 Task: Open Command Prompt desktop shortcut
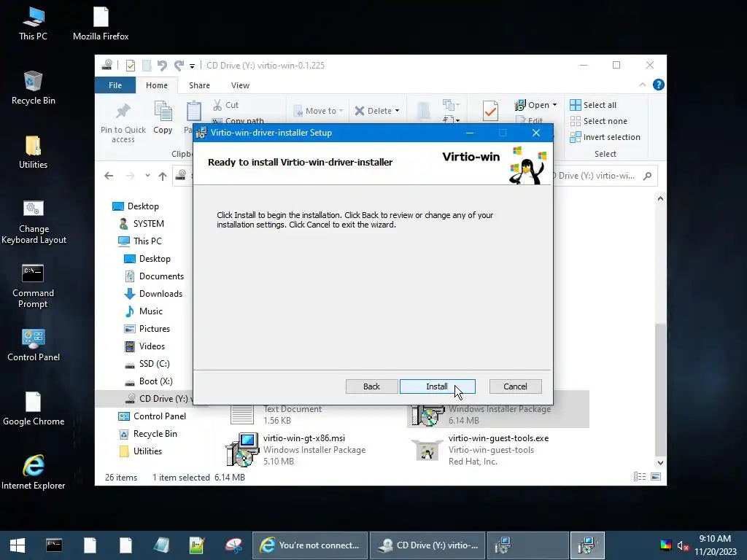33,286
